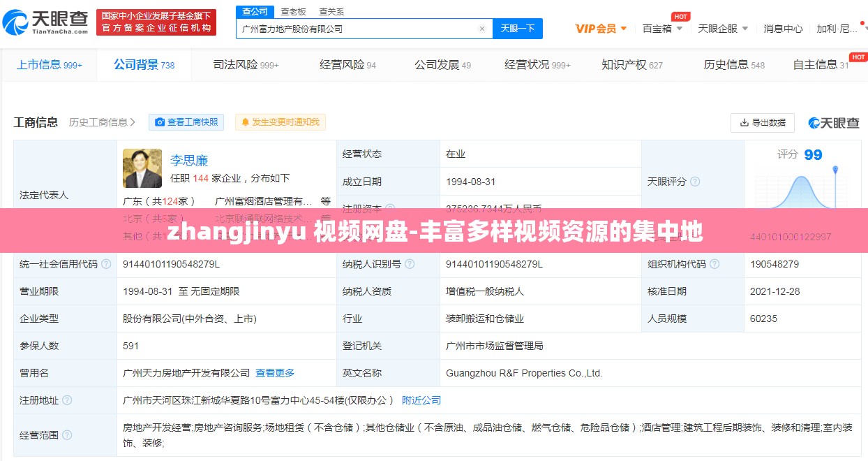Open the 上市信息 tab
This screenshot has width=868, height=461.
click(49, 65)
